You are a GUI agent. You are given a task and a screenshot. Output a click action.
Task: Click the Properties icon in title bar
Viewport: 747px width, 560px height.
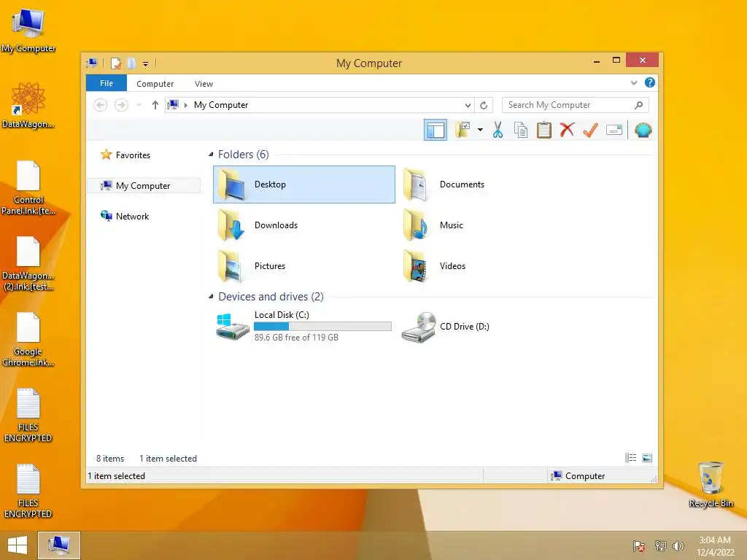pyautogui.click(x=116, y=63)
